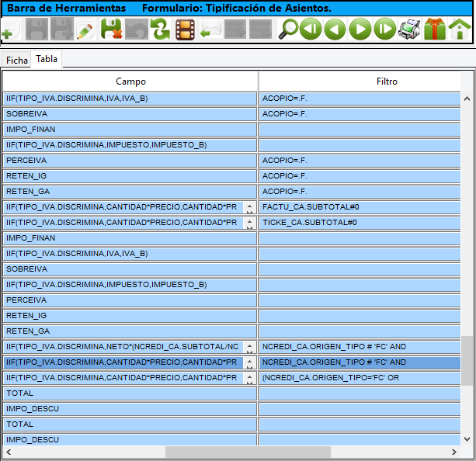Select the Tabla tab
476x461 pixels.
coord(47,59)
